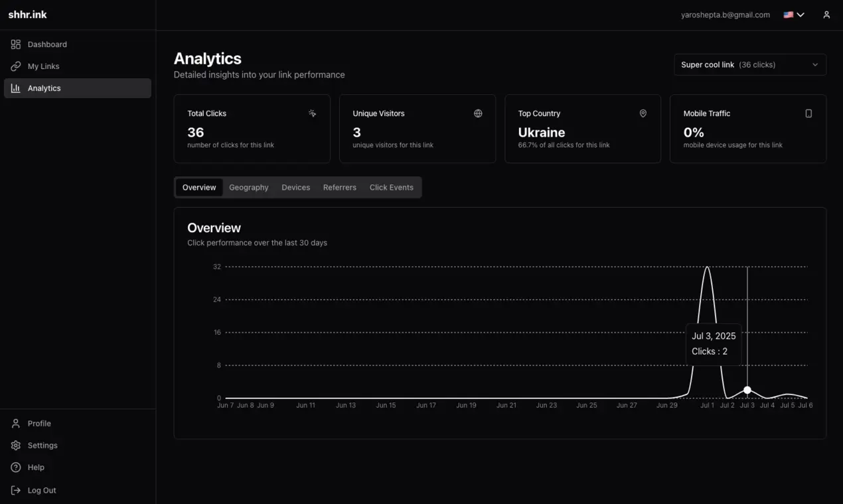Click the Log Out arrow icon
The image size is (843, 504).
pos(16,490)
